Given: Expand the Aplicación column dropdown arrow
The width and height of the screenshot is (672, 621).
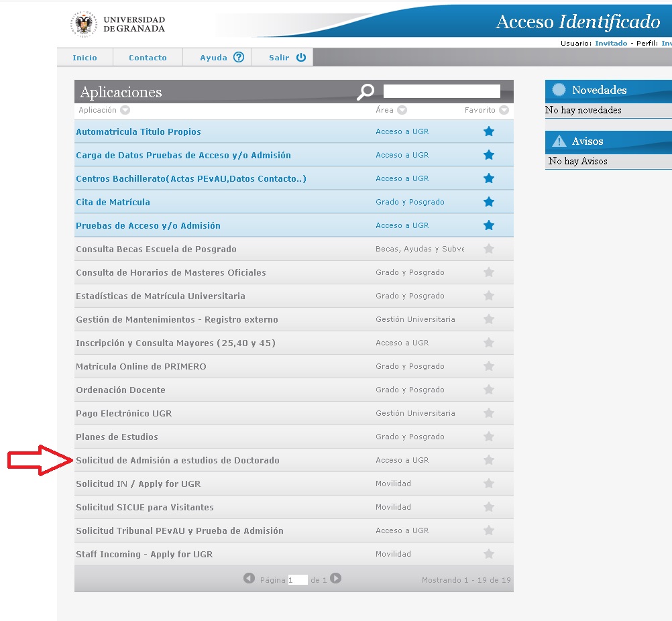Looking at the screenshot, I should point(125,111).
